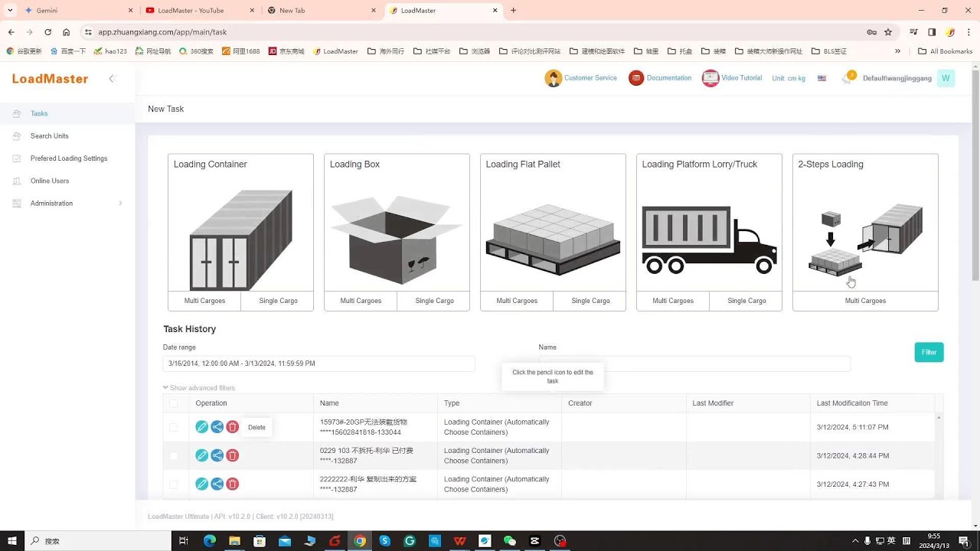
Task: Click the Loading Box open carton image
Action: coord(397,240)
